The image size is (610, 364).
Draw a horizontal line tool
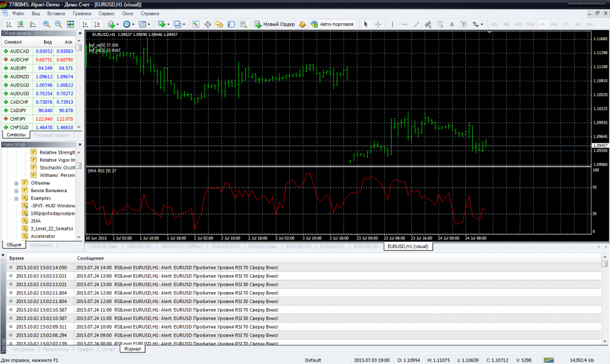click(404, 24)
